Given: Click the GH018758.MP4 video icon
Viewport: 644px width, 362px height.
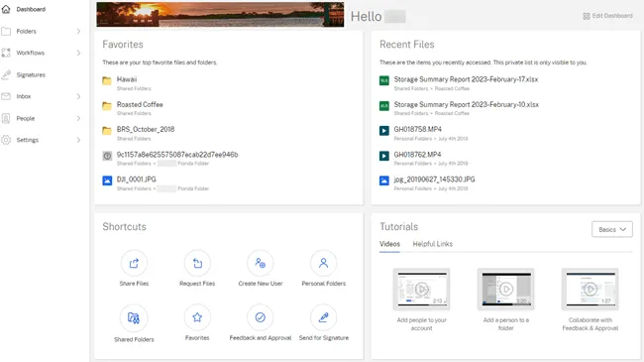Looking at the screenshot, I should tap(384, 131).
